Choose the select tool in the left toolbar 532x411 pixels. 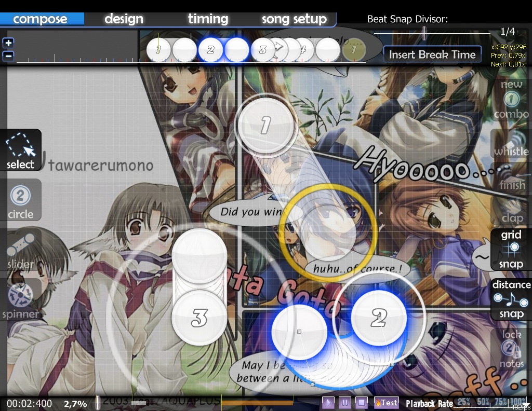click(20, 150)
